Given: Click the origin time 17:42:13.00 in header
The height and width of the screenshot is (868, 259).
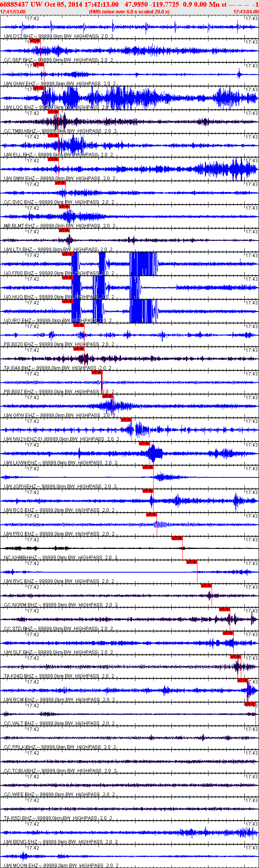Looking at the screenshot, I should click(x=101, y=4).
